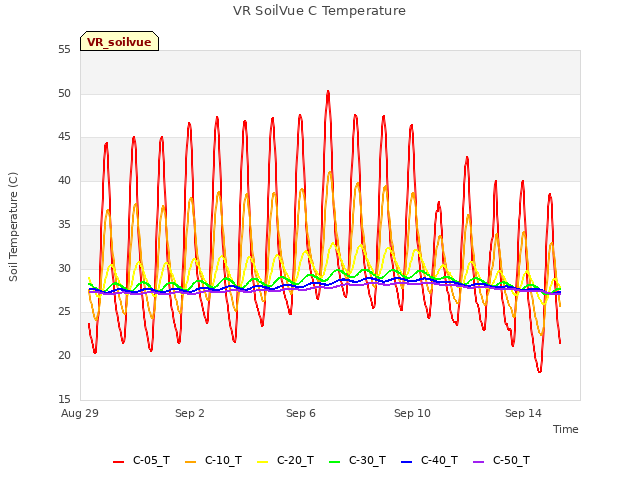This screenshot has width=640, height=480.
Task: Click the yellow C-20_T legend swatch
Action: (x=262, y=462)
